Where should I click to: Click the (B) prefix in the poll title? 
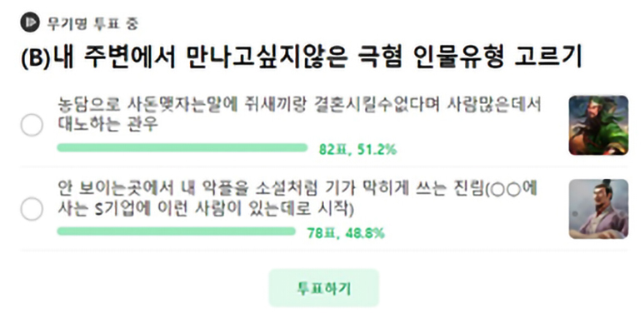(35, 58)
